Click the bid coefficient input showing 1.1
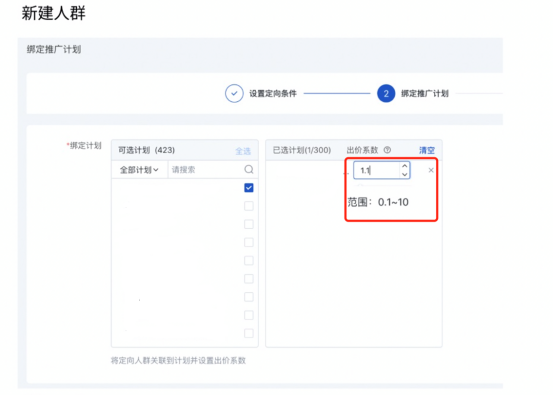The width and height of the screenshot is (554, 395). [x=377, y=170]
